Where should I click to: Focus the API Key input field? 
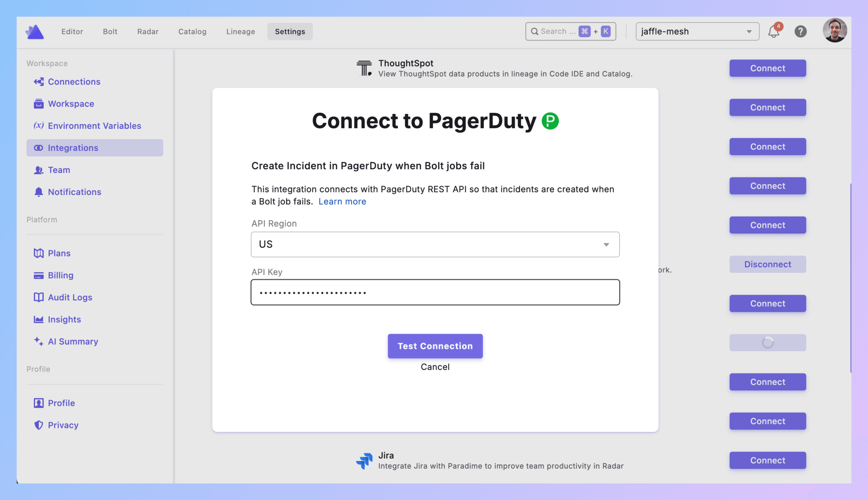435,292
